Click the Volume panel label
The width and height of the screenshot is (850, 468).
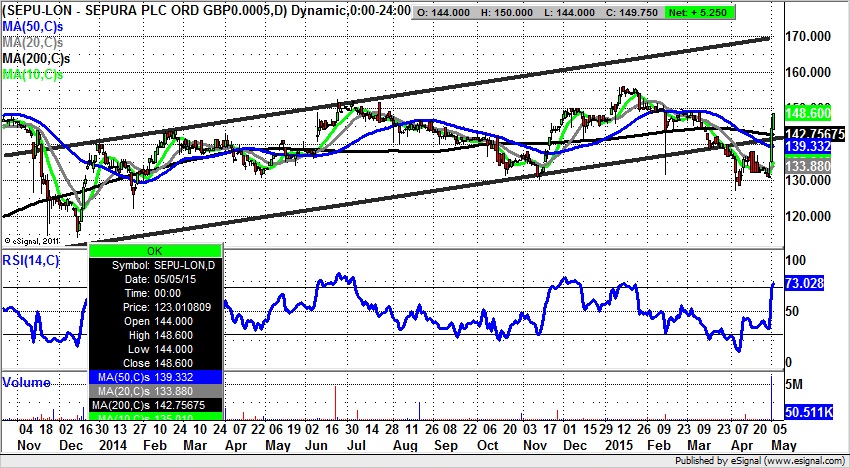pos(27,383)
